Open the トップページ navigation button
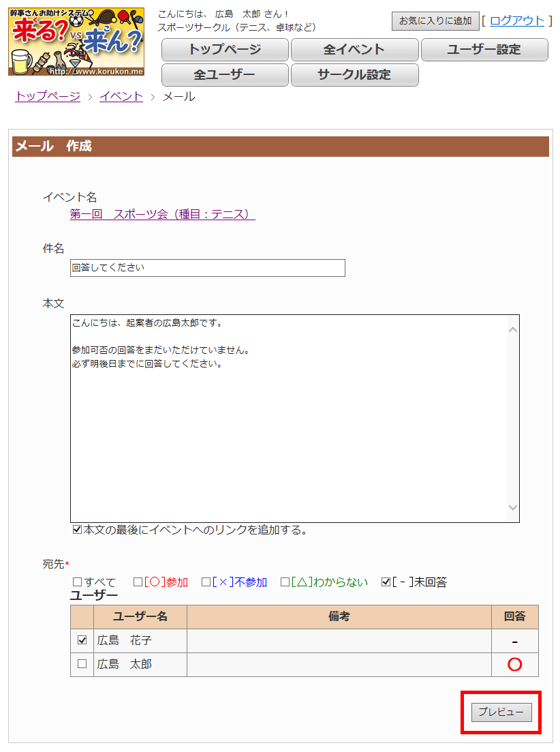 224,49
